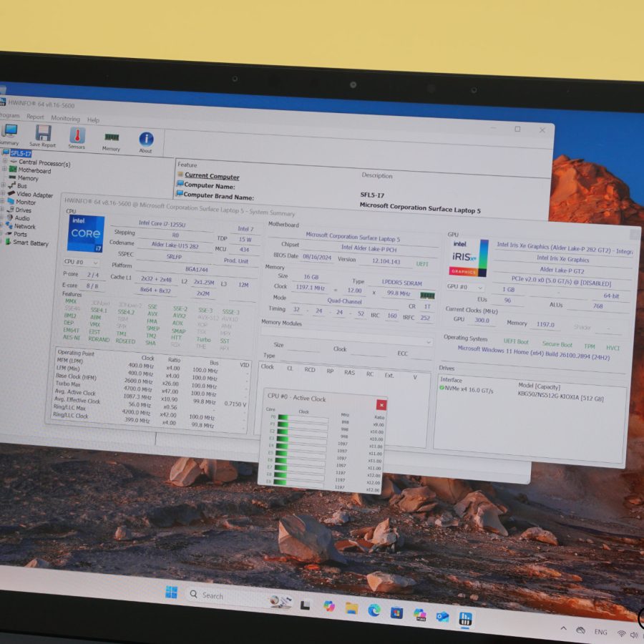Select Drives in the device tree
Viewport: 644px width, 644px height.
click(23, 210)
